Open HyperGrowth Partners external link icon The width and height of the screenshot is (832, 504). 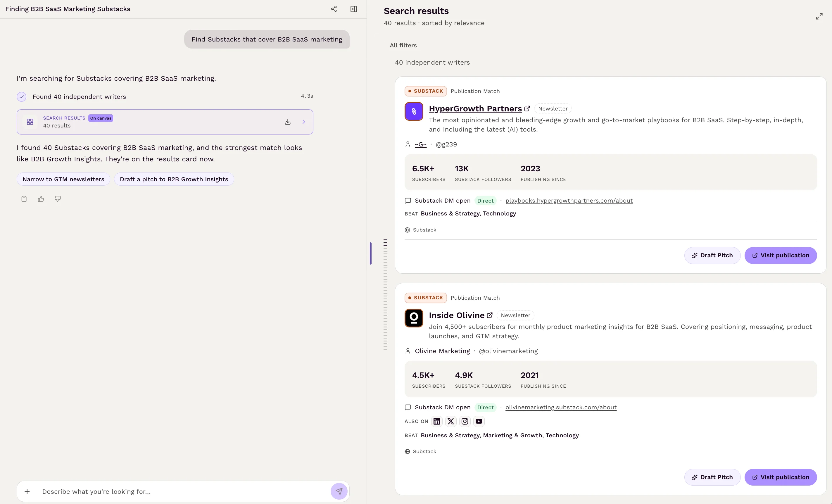(527, 108)
